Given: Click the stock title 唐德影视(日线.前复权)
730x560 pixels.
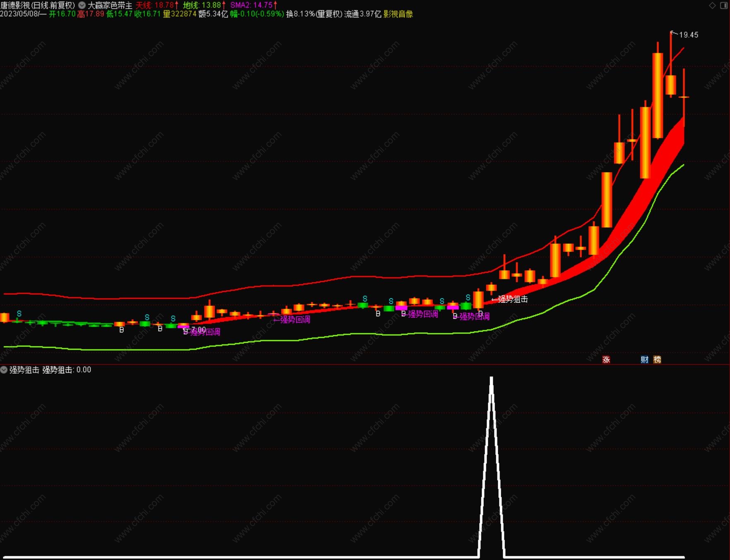Looking at the screenshot, I should [x=38, y=5].
